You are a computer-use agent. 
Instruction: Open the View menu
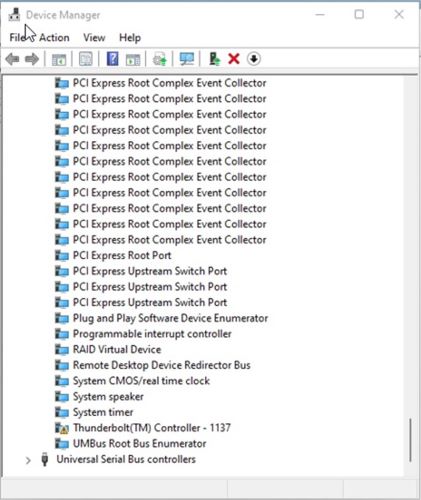pyautogui.click(x=94, y=38)
